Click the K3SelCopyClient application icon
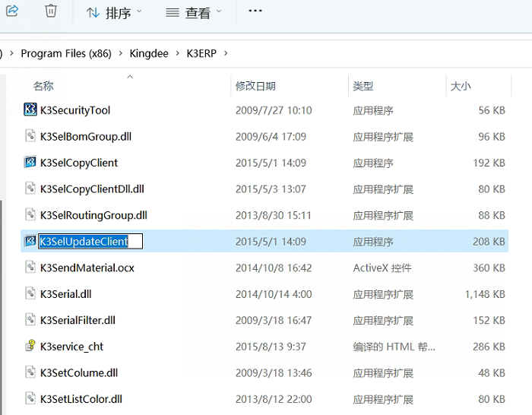This screenshot has height=415, width=532. pyautogui.click(x=30, y=163)
